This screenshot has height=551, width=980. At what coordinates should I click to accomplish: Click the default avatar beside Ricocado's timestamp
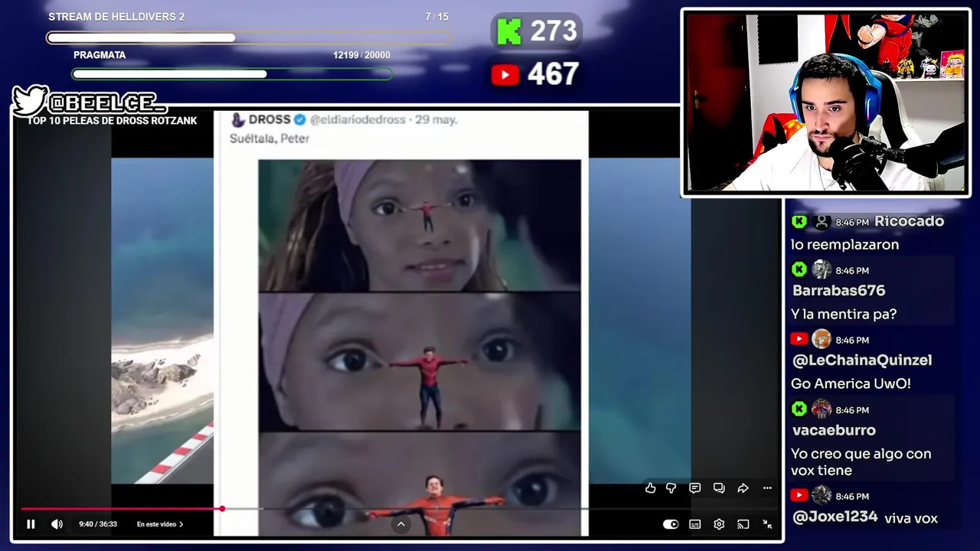coord(822,222)
